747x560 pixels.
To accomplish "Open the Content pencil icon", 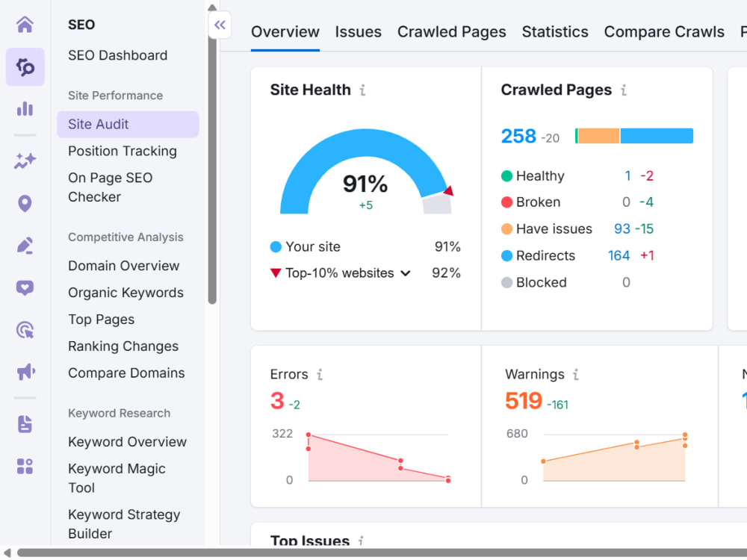I will pos(25,245).
